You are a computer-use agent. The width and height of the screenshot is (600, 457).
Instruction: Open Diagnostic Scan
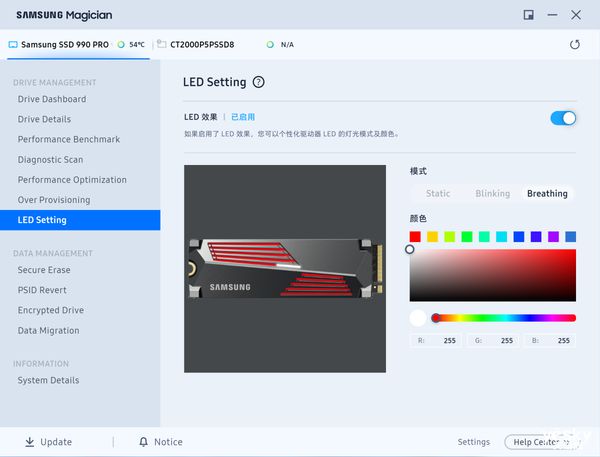tap(51, 160)
